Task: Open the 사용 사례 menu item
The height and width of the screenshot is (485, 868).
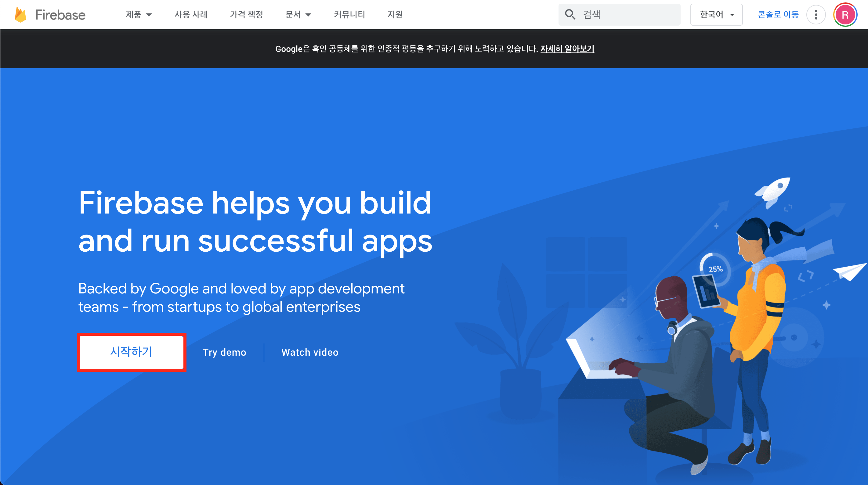Action: 191,14
